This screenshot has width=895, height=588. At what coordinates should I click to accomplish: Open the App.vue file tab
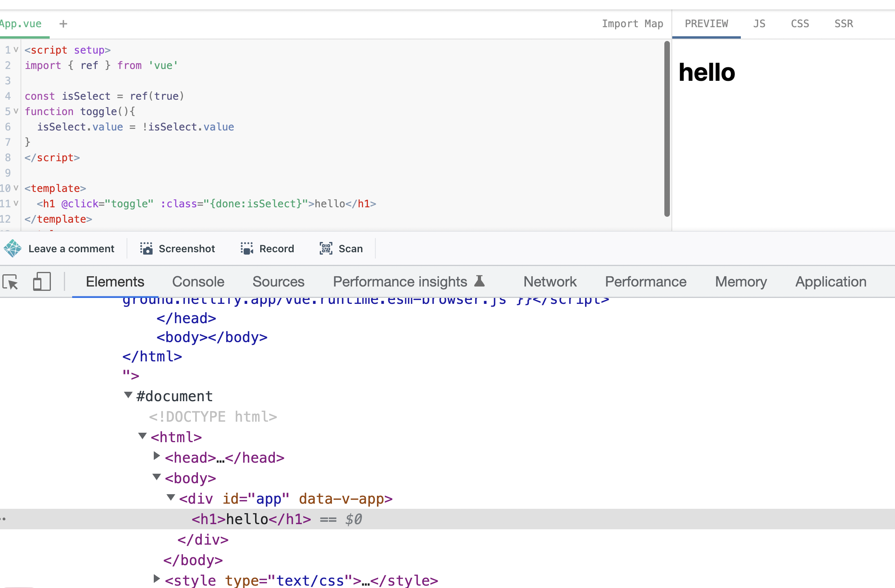pyautogui.click(x=21, y=24)
